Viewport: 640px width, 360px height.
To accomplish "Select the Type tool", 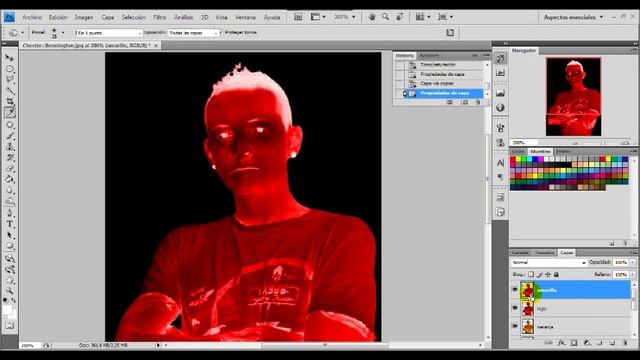I will point(9,224).
